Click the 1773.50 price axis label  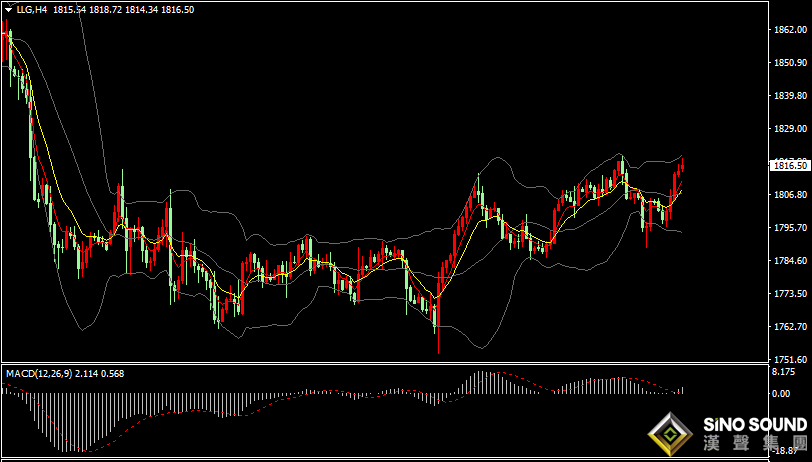(788, 294)
